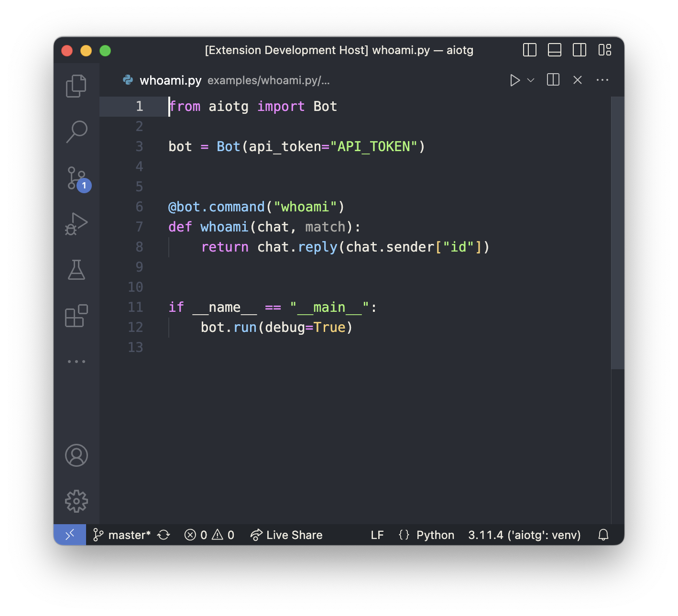Click the debug=True argument
Image resolution: width=678 pixels, height=616 pixels.
point(305,327)
